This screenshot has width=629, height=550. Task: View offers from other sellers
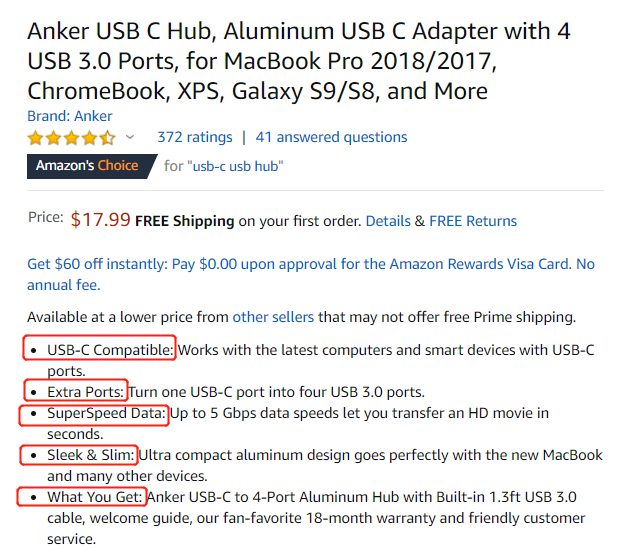pos(273,317)
